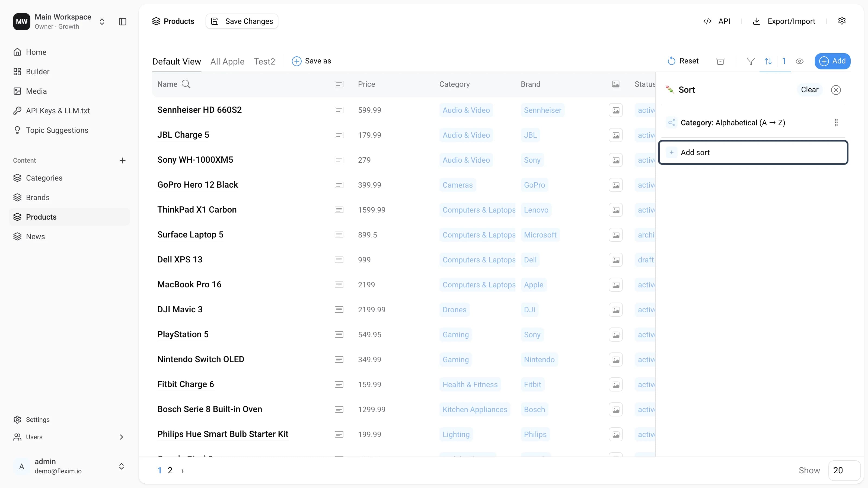Click the Brand column header

pos(530,84)
